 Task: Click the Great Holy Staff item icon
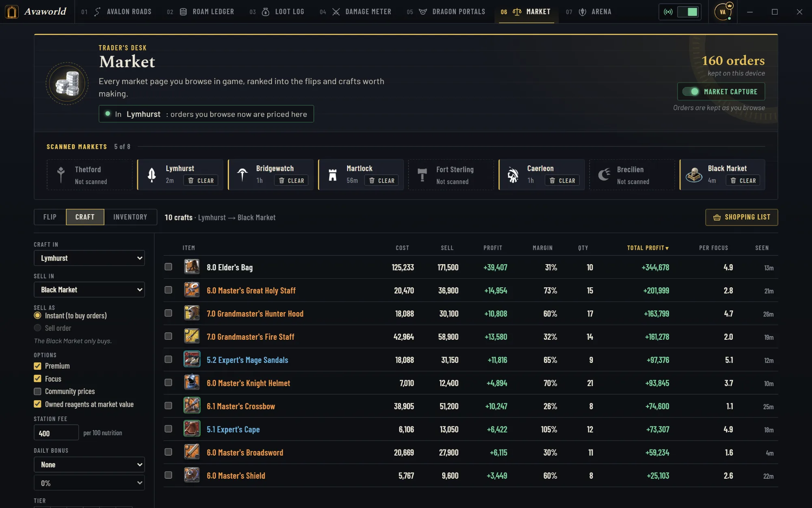(192, 290)
